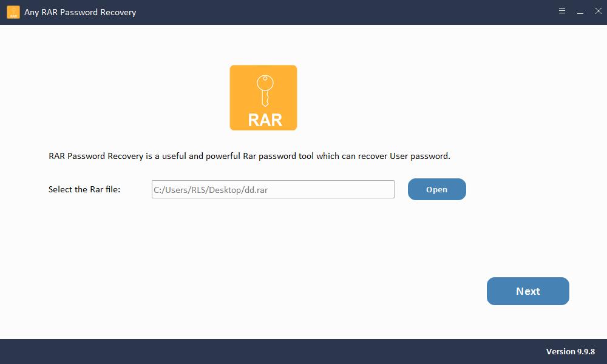Screen dimensions: 607x364
Task: Click the 'Any RAR Password Recovery' window title
Action: (x=80, y=12)
